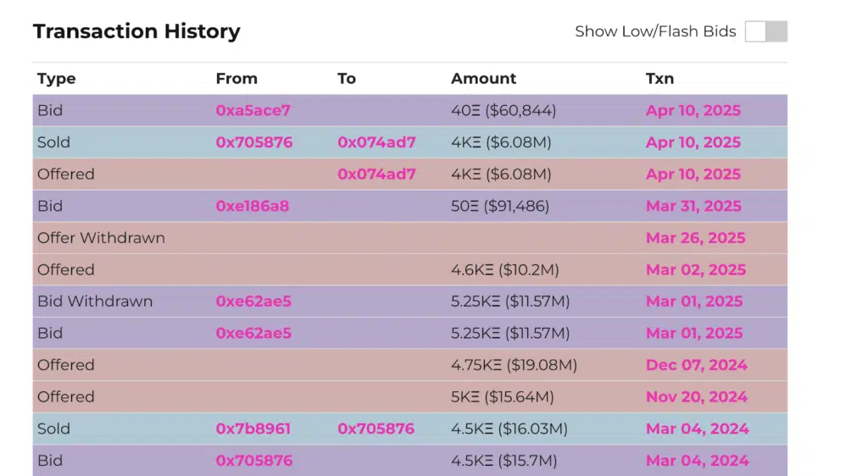Click To address 0x705876 in Mar 04 sale
Viewport: 868px width, 476px height.
[376, 429]
